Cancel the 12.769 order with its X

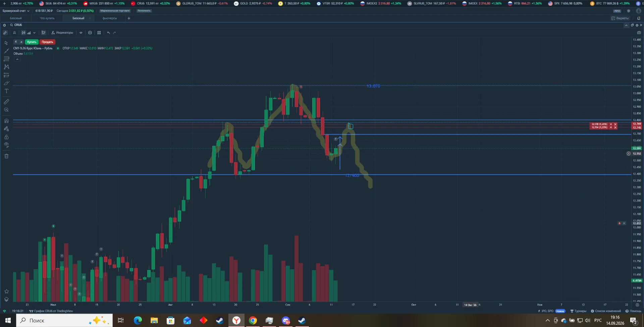pyautogui.click(x=615, y=124)
